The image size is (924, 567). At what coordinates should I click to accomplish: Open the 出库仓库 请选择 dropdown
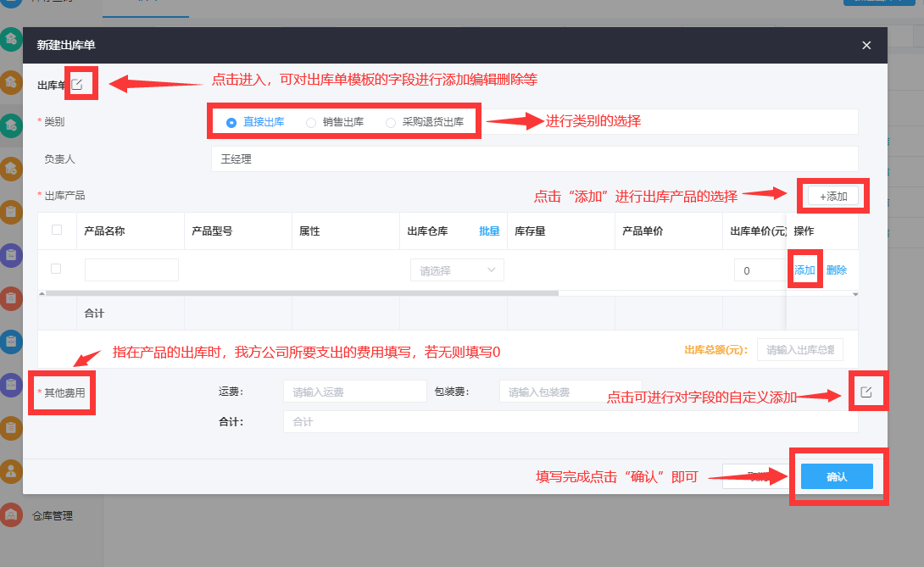[457, 270]
